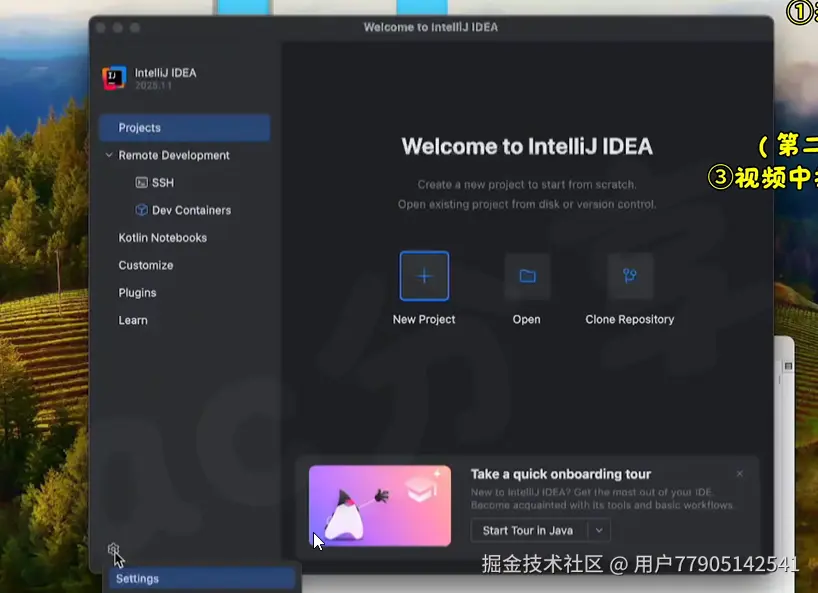
Task: Select the Projects tab
Action: pyautogui.click(x=185, y=128)
